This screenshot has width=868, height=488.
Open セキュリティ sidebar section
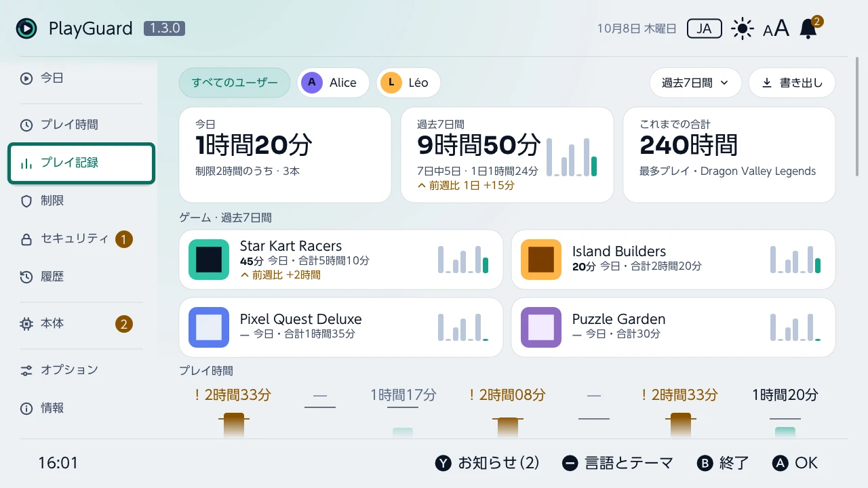tap(81, 239)
